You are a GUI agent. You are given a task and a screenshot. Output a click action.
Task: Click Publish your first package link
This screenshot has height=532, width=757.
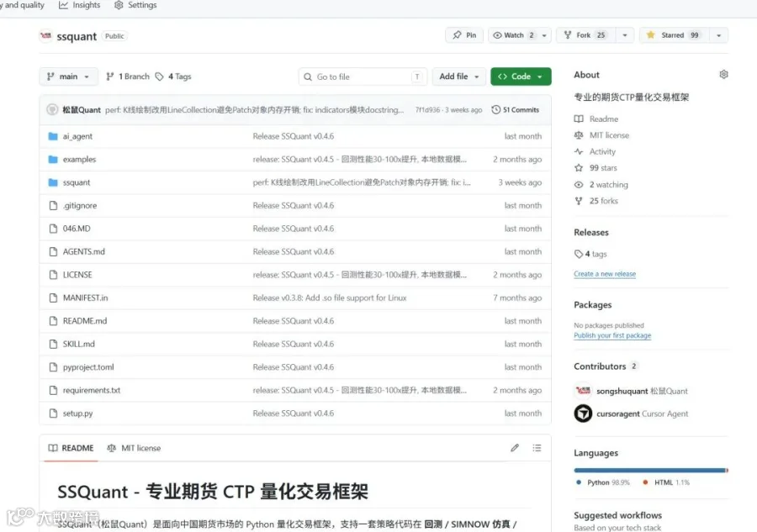point(612,335)
